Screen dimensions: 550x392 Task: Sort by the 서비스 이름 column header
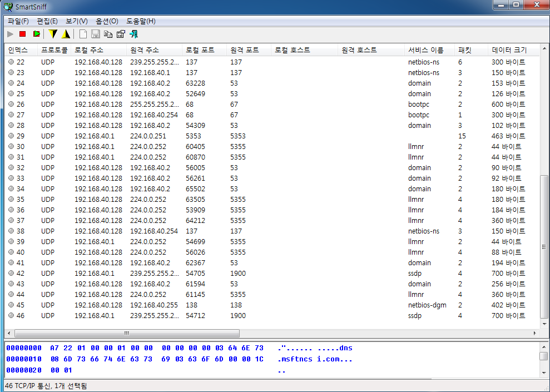429,50
